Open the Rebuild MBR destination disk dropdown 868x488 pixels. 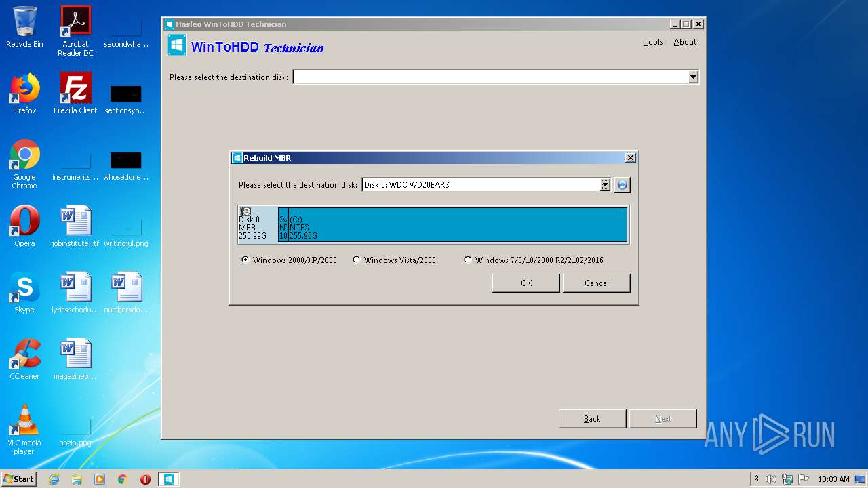605,184
